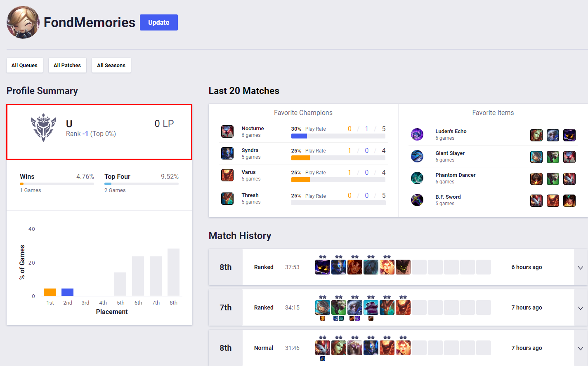Click the unranked tier emblem icon
This screenshot has height=366, width=588.
point(43,128)
